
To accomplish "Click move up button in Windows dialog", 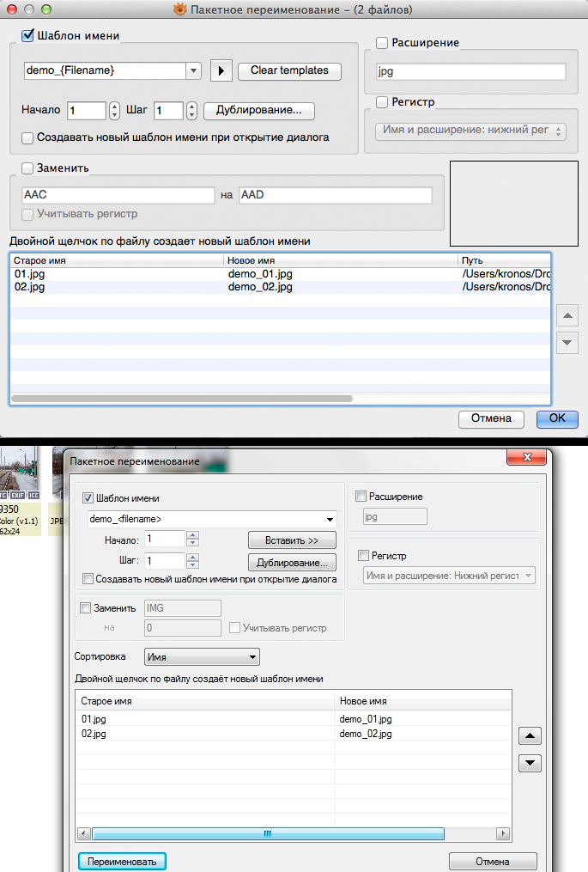I will click(530, 736).
